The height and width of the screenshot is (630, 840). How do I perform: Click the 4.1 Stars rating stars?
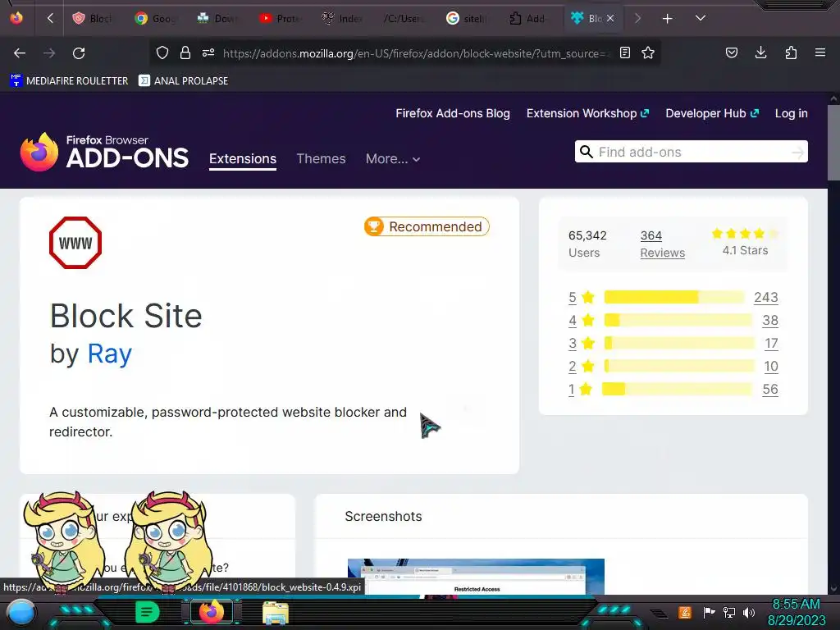pos(745,234)
